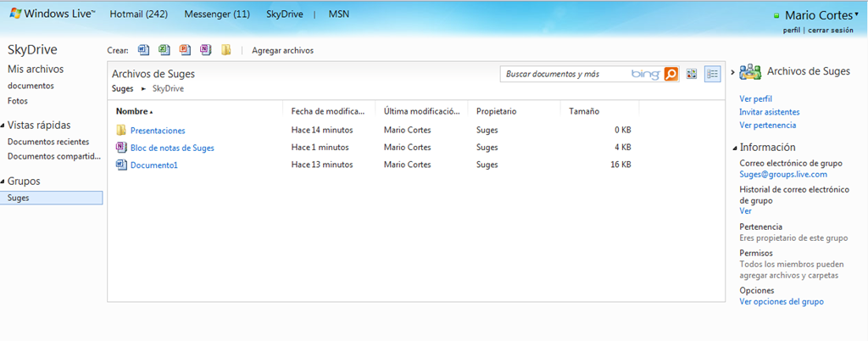Sort by Última modificación column
This screenshot has width=868, height=341.
pyautogui.click(x=422, y=111)
